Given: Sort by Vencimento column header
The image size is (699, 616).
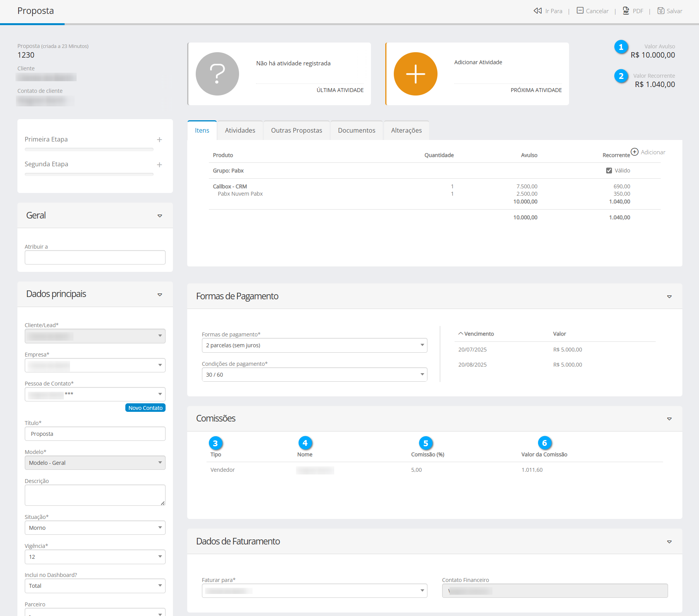Looking at the screenshot, I should (x=479, y=334).
